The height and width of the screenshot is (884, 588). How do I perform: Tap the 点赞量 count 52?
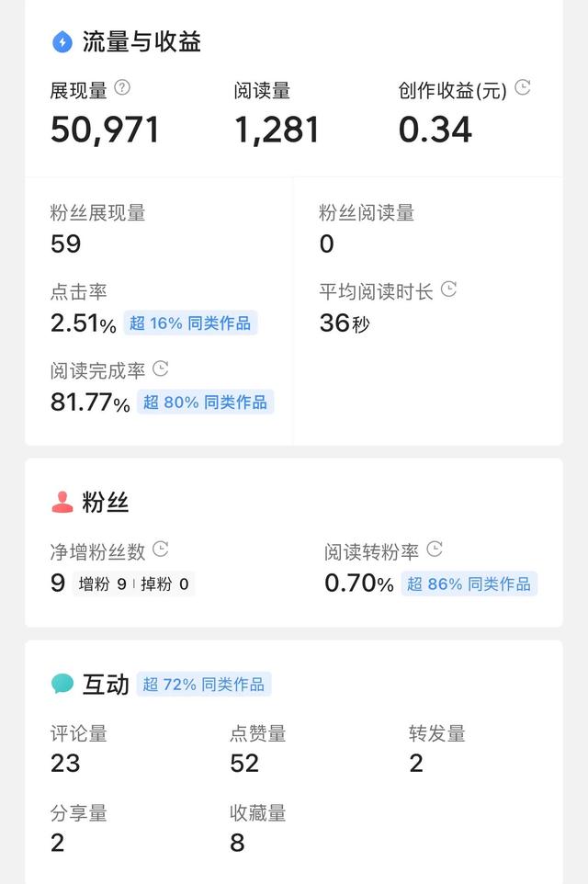(x=244, y=764)
